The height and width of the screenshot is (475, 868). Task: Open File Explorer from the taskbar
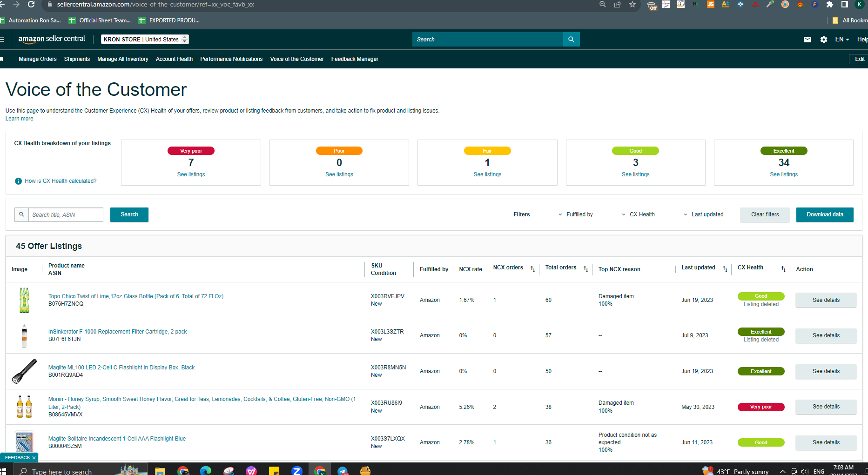click(x=160, y=471)
